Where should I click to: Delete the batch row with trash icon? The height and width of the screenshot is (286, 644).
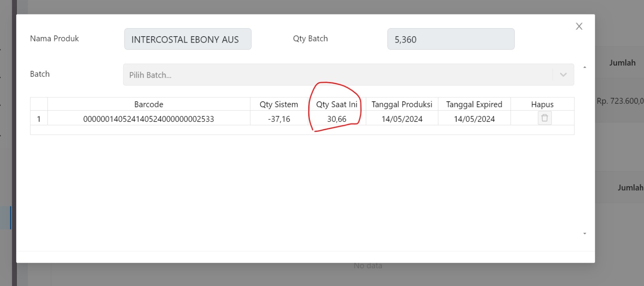pyautogui.click(x=544, y=118)
